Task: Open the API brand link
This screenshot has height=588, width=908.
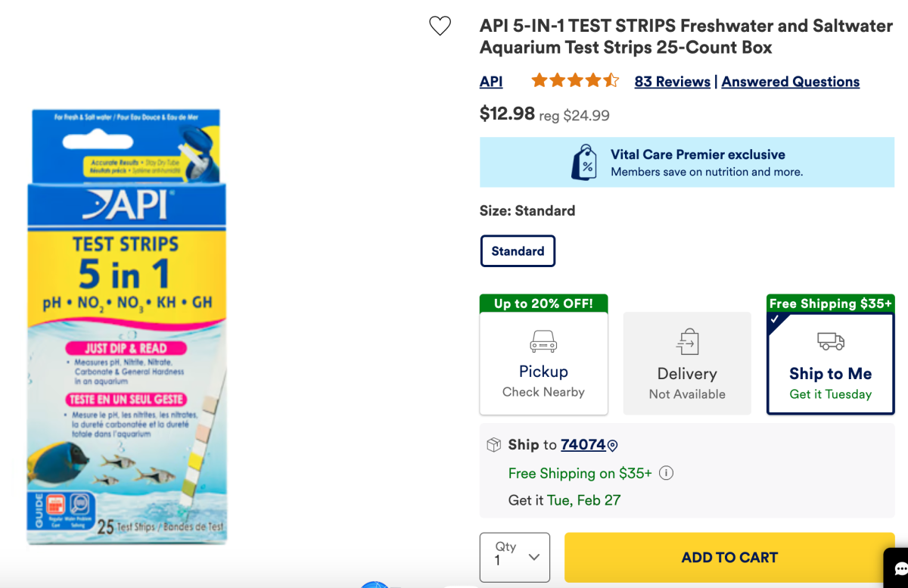Action: click(x=491, y=82)
